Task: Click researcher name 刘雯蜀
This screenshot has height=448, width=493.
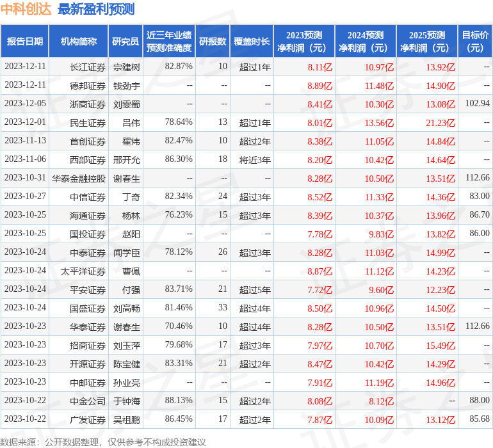Action: (126, 104)
